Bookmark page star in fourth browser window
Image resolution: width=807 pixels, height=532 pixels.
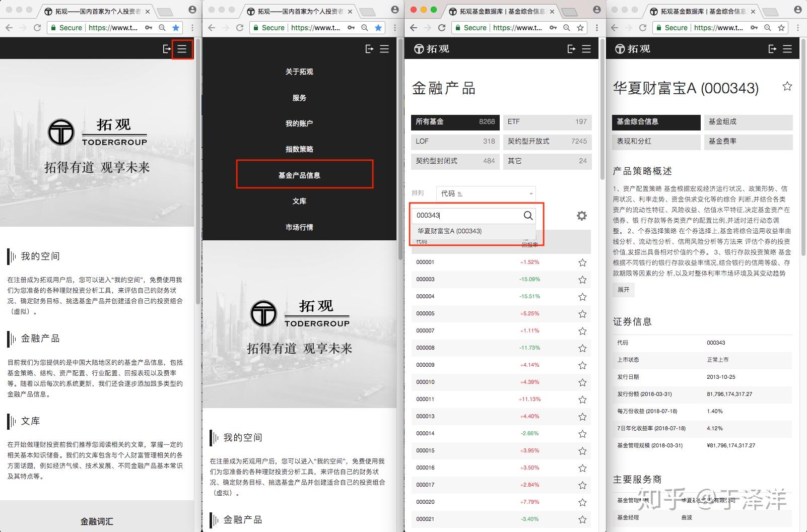coord(781,28)
